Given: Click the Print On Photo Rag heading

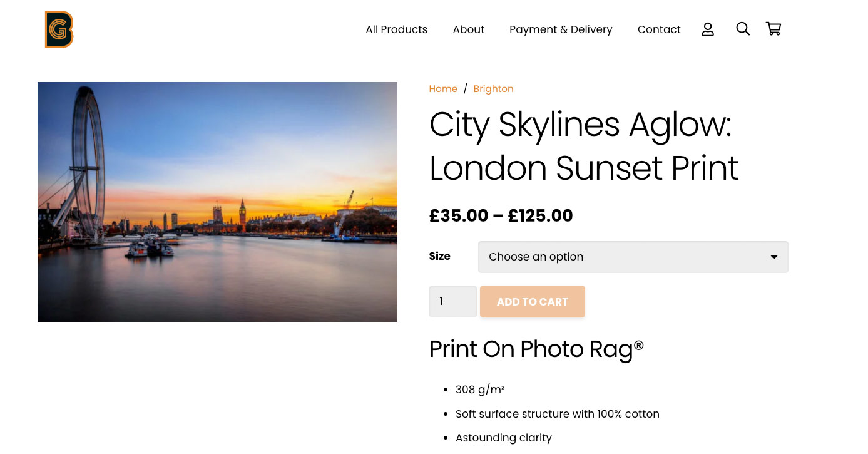Looking at the screenshot, I should coord(536,349).
